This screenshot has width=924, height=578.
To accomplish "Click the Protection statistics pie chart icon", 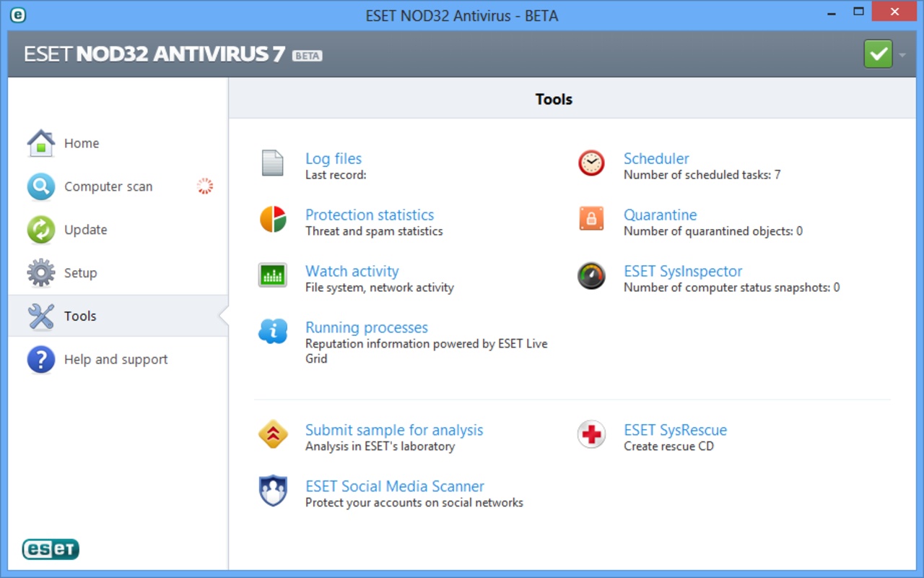I will 273,219.
